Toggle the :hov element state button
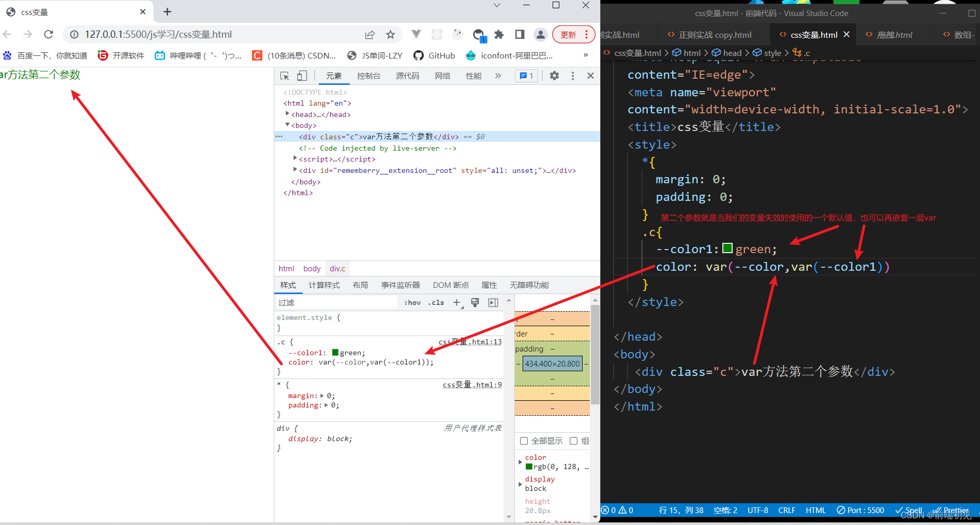 pos(412,302)
